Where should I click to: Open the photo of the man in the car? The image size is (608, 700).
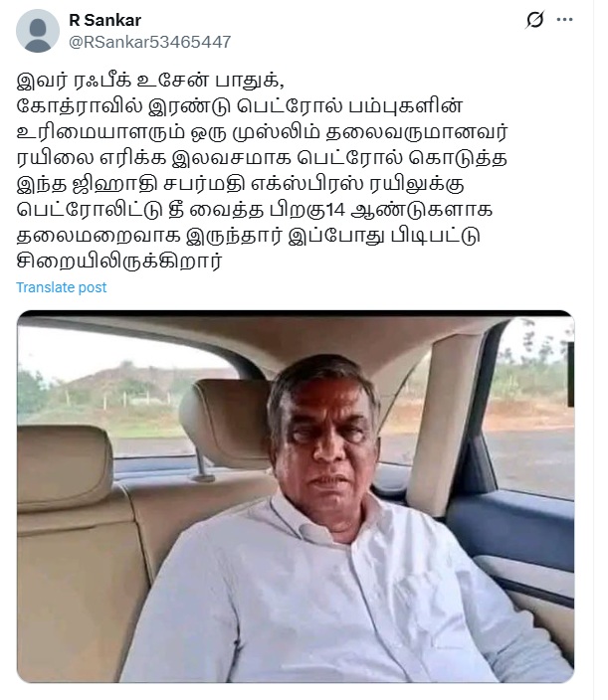point(296,496)
